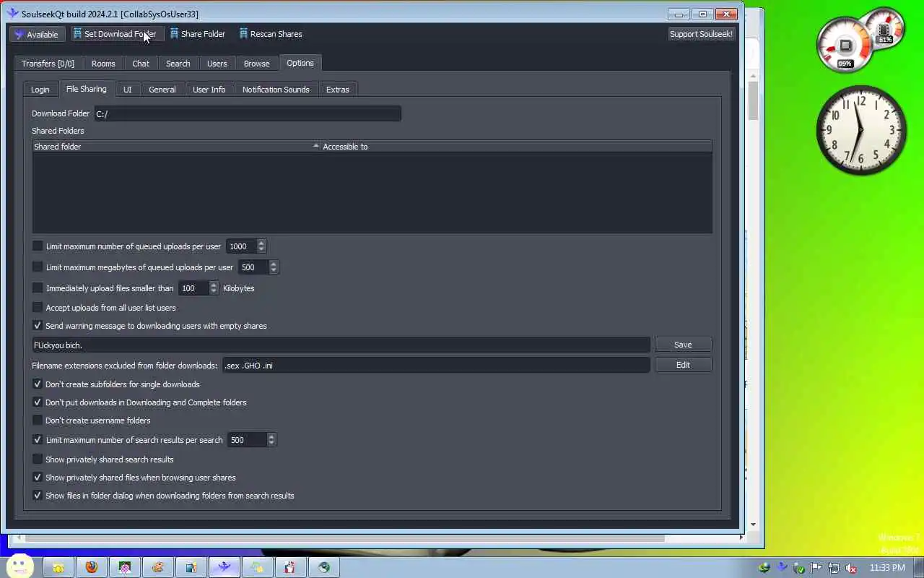The width and height of the screenshot is (924, 578).
Task: Click Rescan Shares in the toolbar
Action: [x=271, y=34]
